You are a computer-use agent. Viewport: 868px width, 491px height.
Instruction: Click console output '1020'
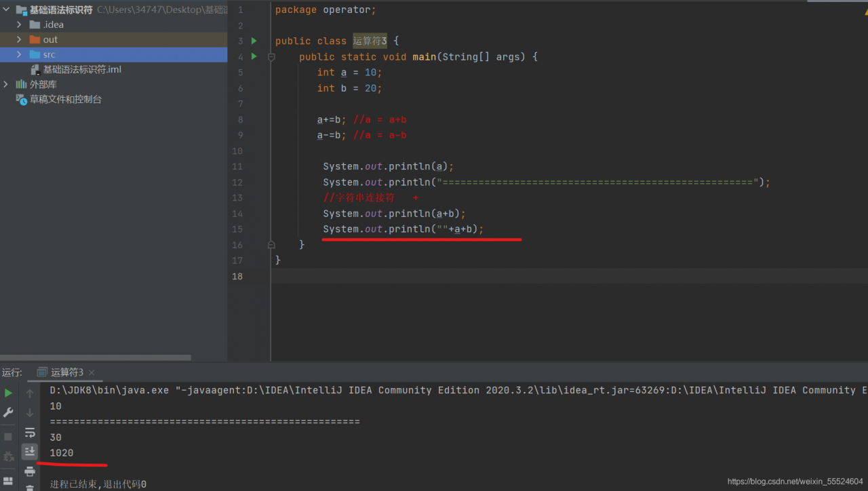tap(62, 453)
